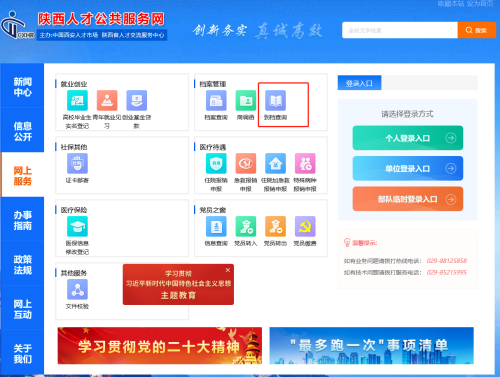Viewport: 500px width, 377px height.
Task: Open the 证卡邮寄 icon under 社保其他
Action: [77, 163]
